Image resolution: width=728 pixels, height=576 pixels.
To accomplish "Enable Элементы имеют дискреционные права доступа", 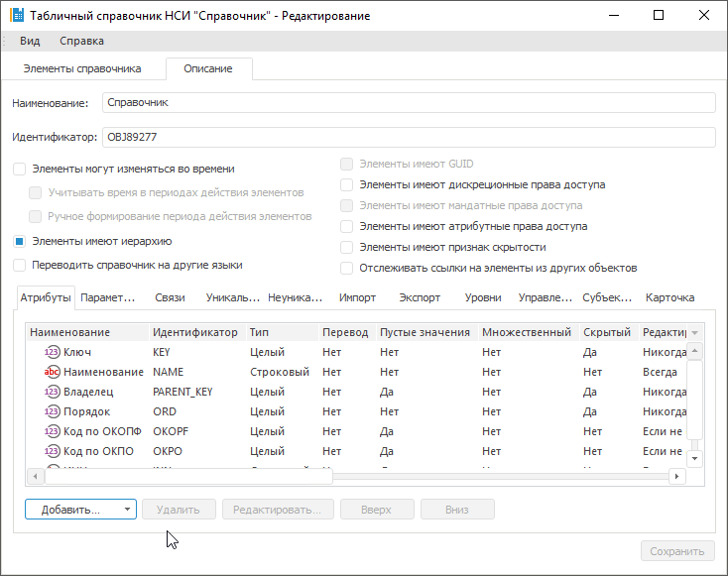I will (x=346, y=184).
